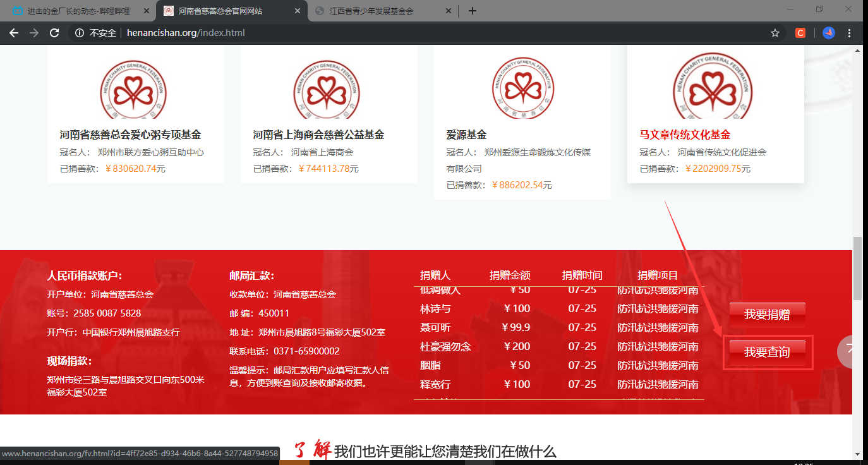Close the 江西省青少年发展基金会 tab
868x465 pixels.
tap(449, 11)
